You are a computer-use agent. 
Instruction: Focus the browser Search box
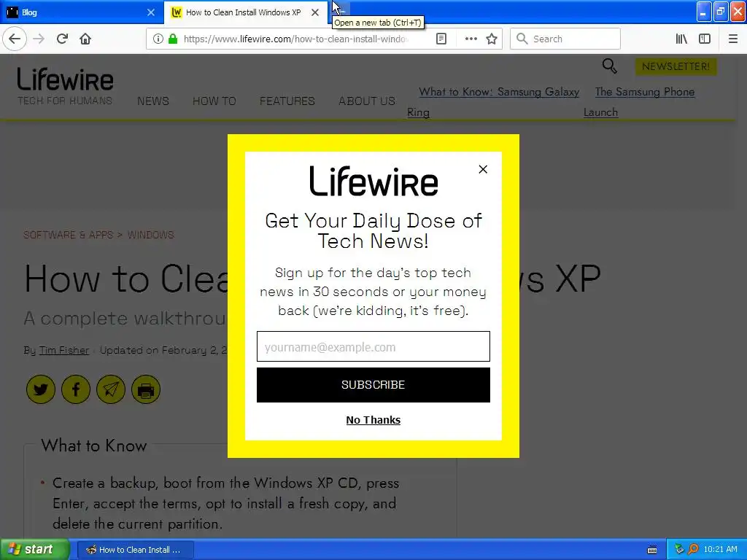(x=565, y=39)
